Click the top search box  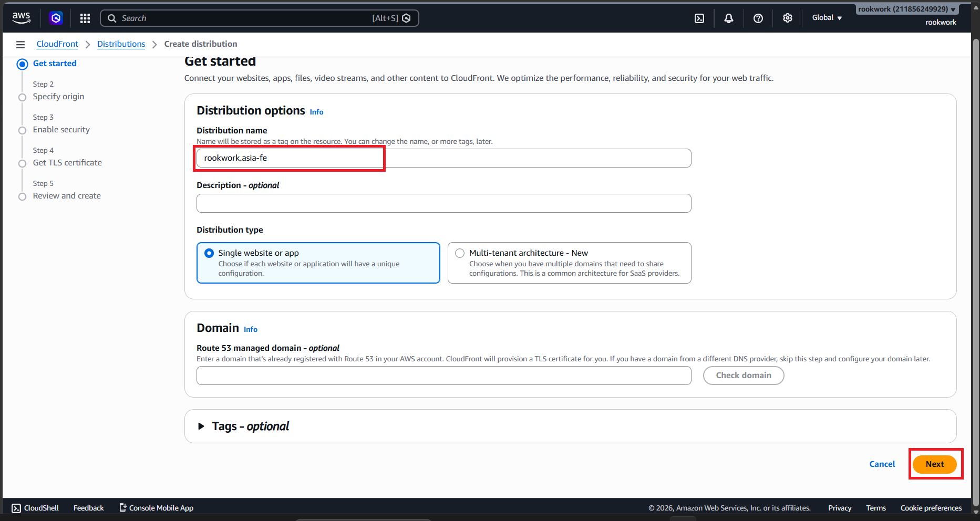pos(260,18)
